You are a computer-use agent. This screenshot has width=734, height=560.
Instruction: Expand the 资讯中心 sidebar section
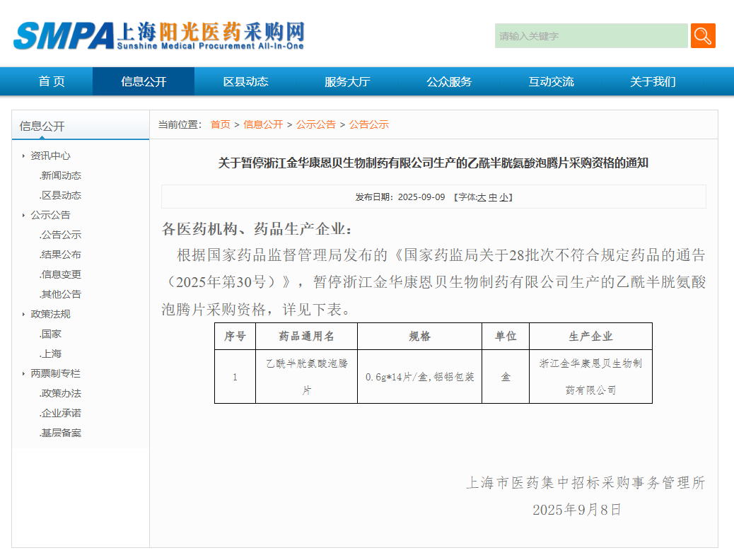(50, 156)
